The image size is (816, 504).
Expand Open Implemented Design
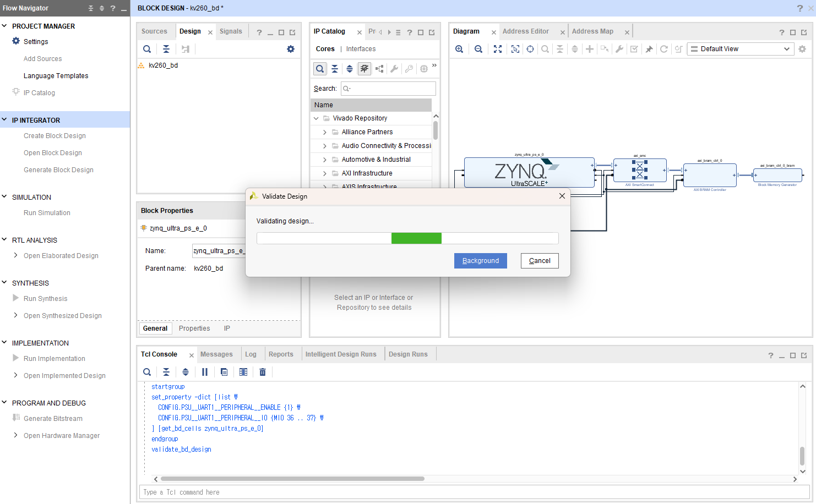[x=15, y=375]
